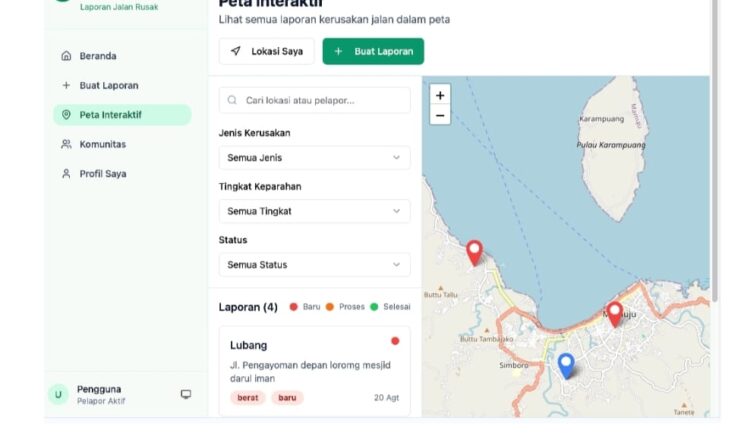This screenshot has width=744, height=446.
Task: Click the red marker near Buttu Tallu
Action: coord(474,252)
